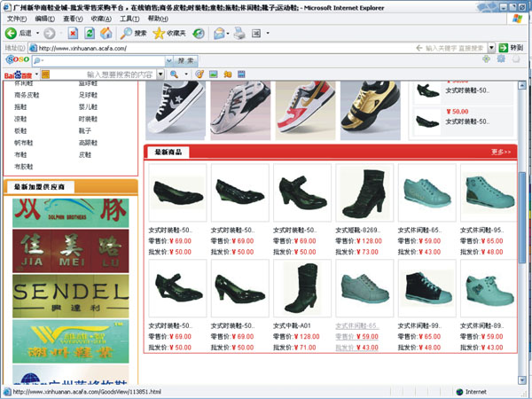Click the Baidu 知道 yellow icon

pyautogui.click(x=227, y=74)
